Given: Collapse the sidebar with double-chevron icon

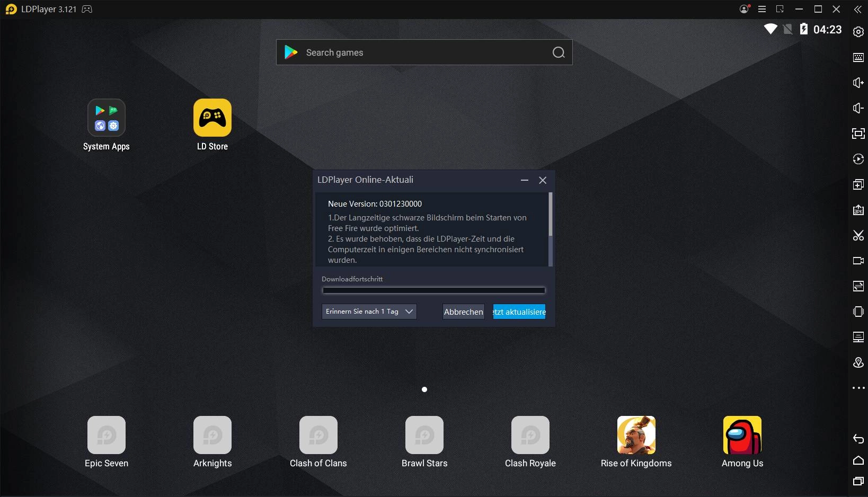Looking at the screenshot, I should (857, 10).
